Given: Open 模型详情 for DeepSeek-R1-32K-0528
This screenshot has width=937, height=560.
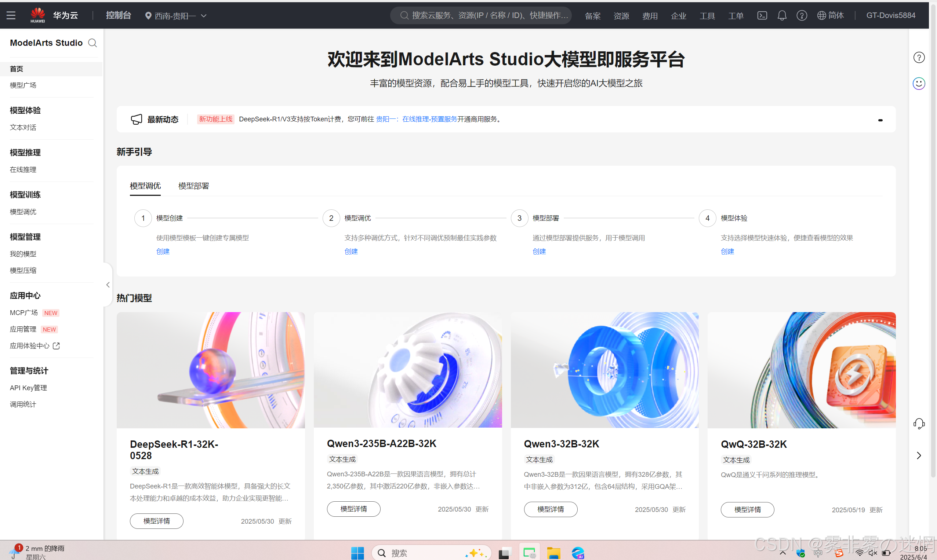Looking at the screenshot, I should coord(157,521).
